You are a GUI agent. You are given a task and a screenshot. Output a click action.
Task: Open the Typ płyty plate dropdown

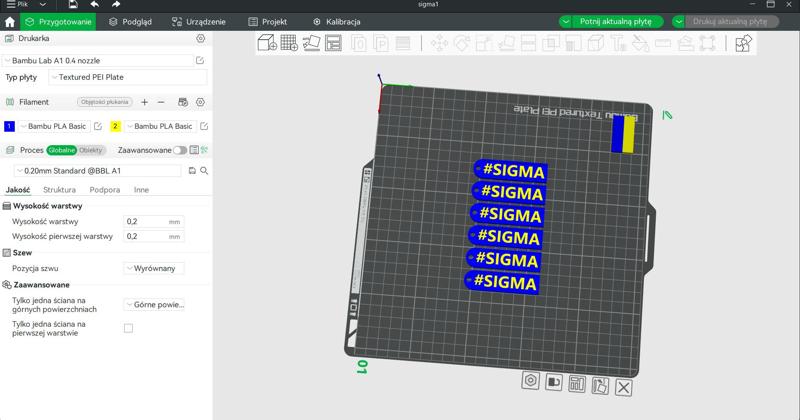point(128,77)
